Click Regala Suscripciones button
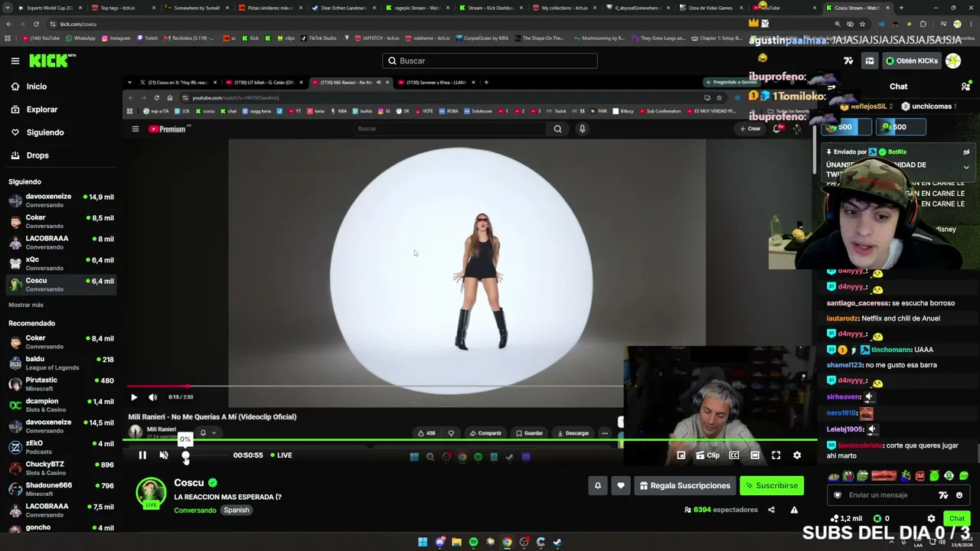This screenshot has width=980, height=551. (x=685, y=485)
